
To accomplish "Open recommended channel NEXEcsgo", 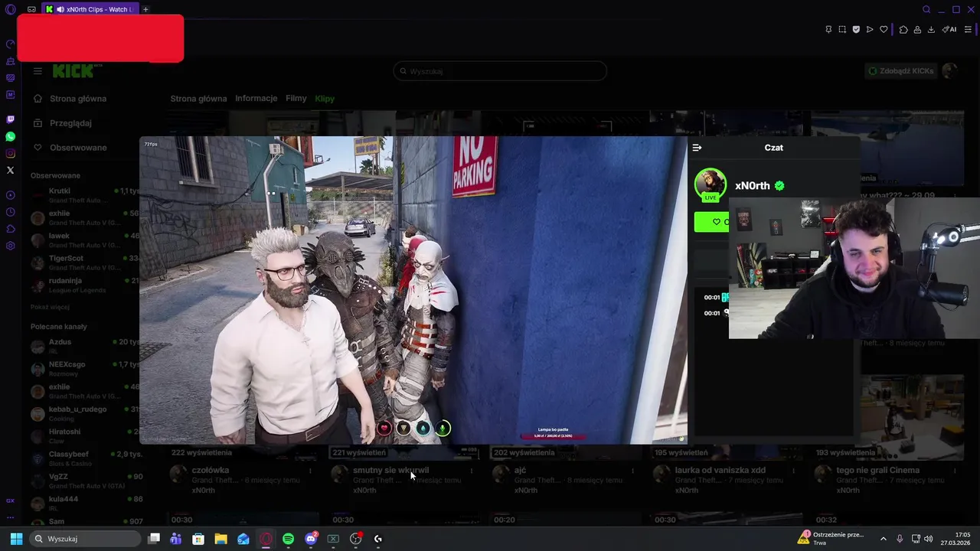I will tap(84, 369).
